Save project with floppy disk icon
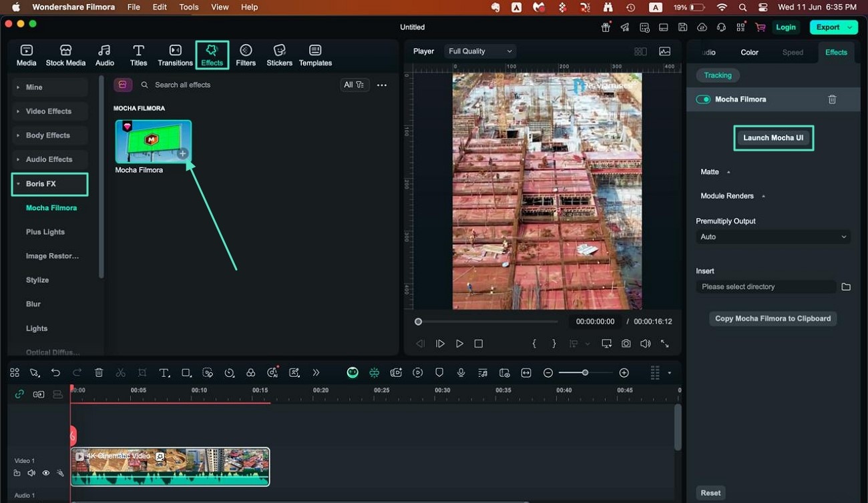Viewport: 868px width, 503px height. pyautogui.click(x=682, y=27)
